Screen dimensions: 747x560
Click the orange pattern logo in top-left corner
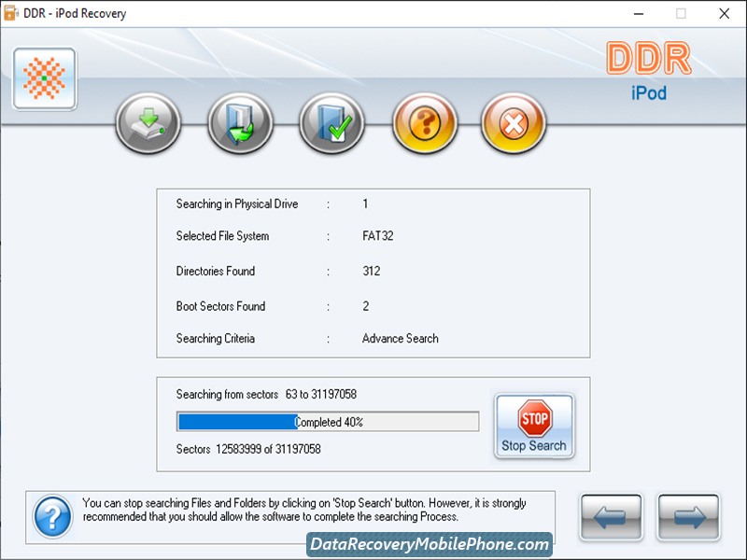pos(43,78)
